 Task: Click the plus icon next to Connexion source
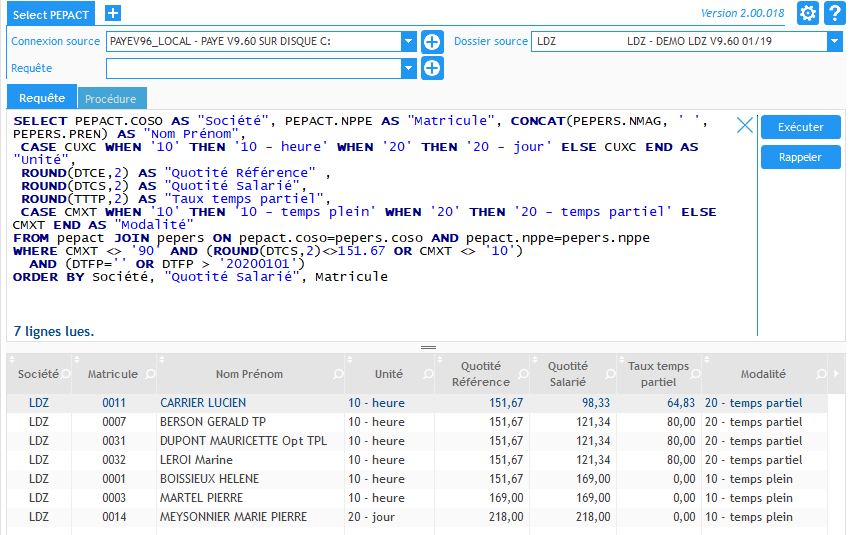pos(432,42)
